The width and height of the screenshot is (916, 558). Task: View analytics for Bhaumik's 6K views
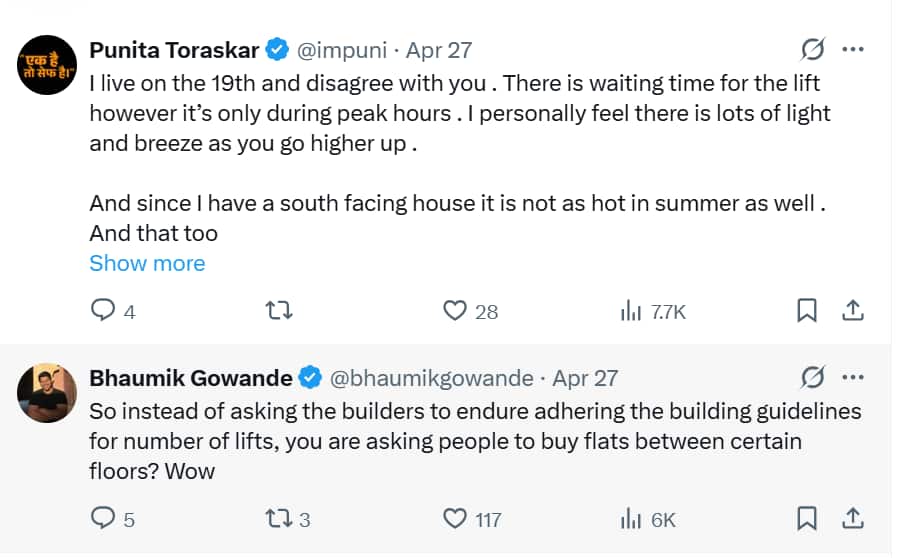[x=631, y=519]
